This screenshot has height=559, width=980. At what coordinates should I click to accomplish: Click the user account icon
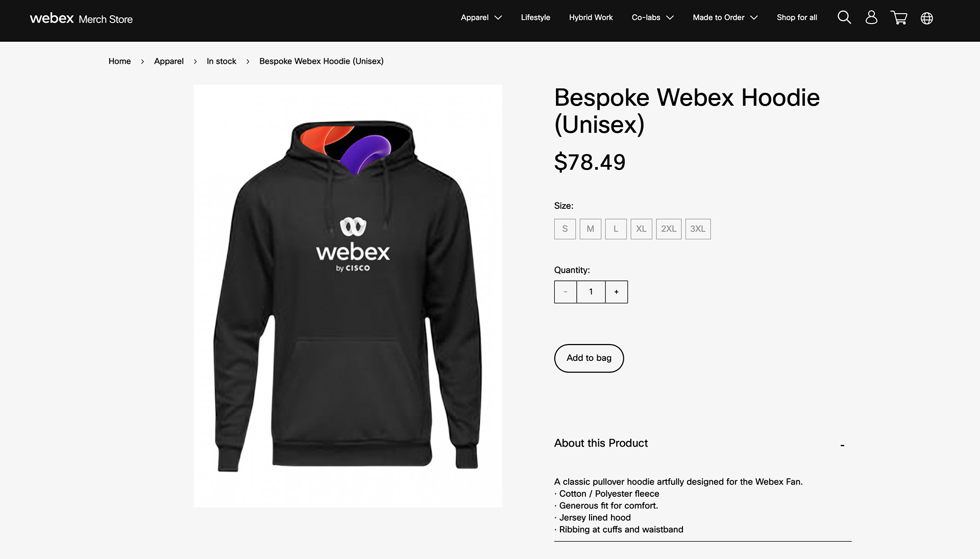[871, 18]
